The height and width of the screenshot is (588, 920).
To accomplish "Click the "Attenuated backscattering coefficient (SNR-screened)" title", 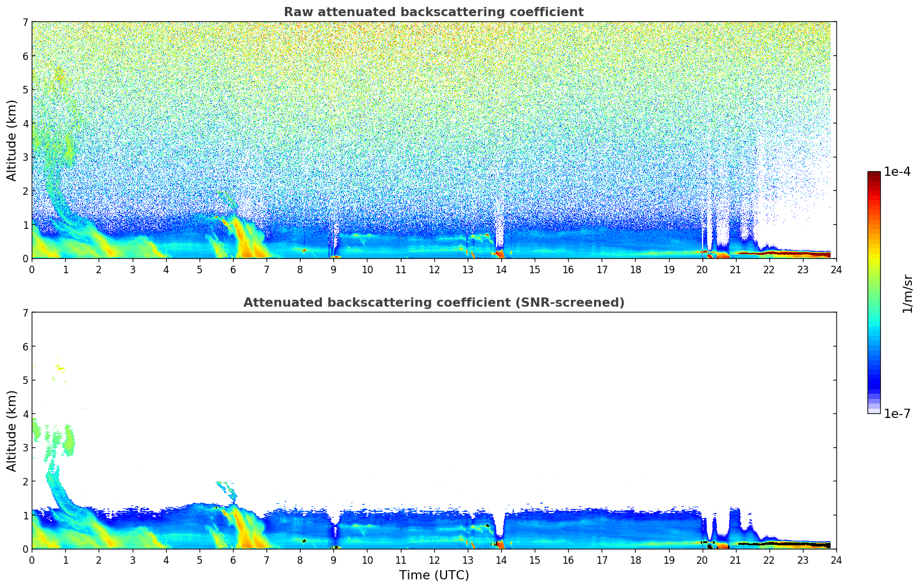I will point(434,303).
